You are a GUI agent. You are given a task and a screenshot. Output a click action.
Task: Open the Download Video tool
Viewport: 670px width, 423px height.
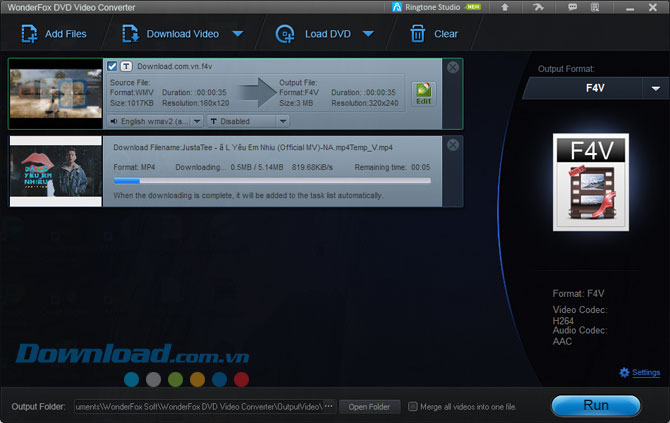[170, 34]
